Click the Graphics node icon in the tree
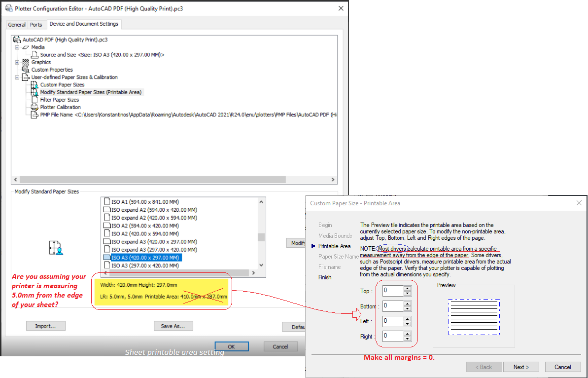 [26, 62]
